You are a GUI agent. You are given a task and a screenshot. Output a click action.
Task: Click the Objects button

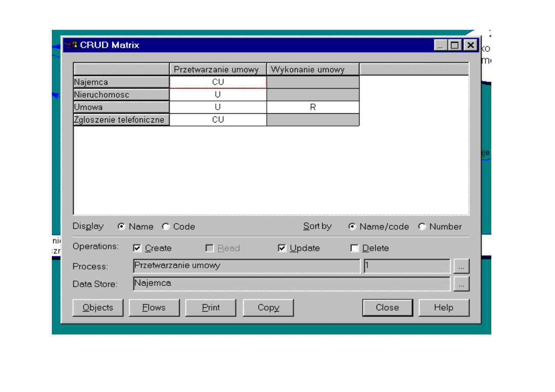[98, 308]
